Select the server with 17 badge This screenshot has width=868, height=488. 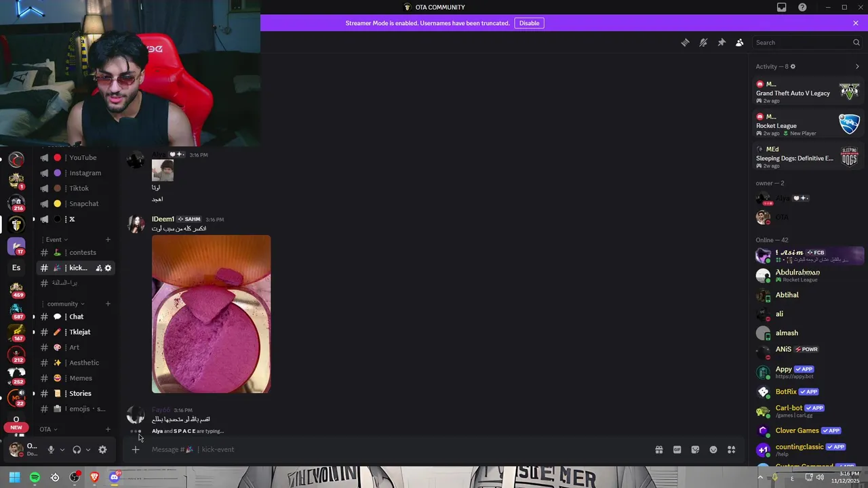16,246
